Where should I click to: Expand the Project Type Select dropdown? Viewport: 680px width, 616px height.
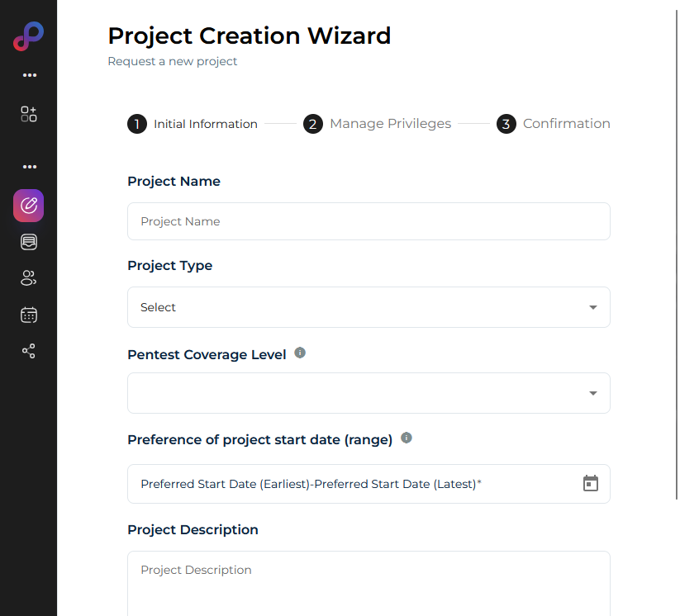click(x=369, y=307)
